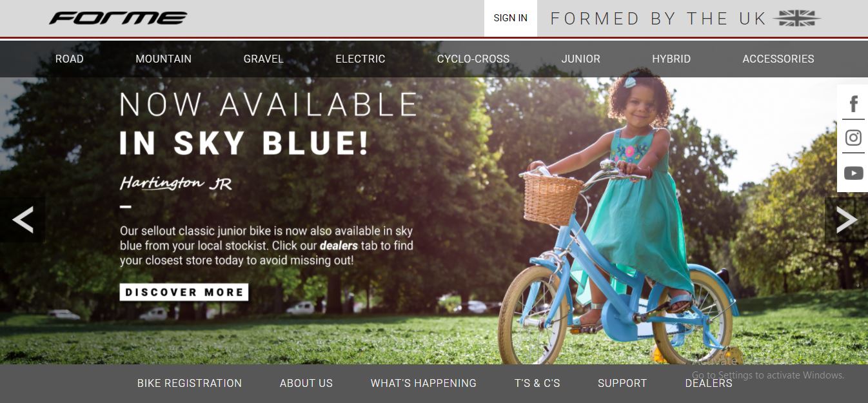Screen dimensions: 868x403
Task: Open the What's Happening link
Action: (423, 383)
